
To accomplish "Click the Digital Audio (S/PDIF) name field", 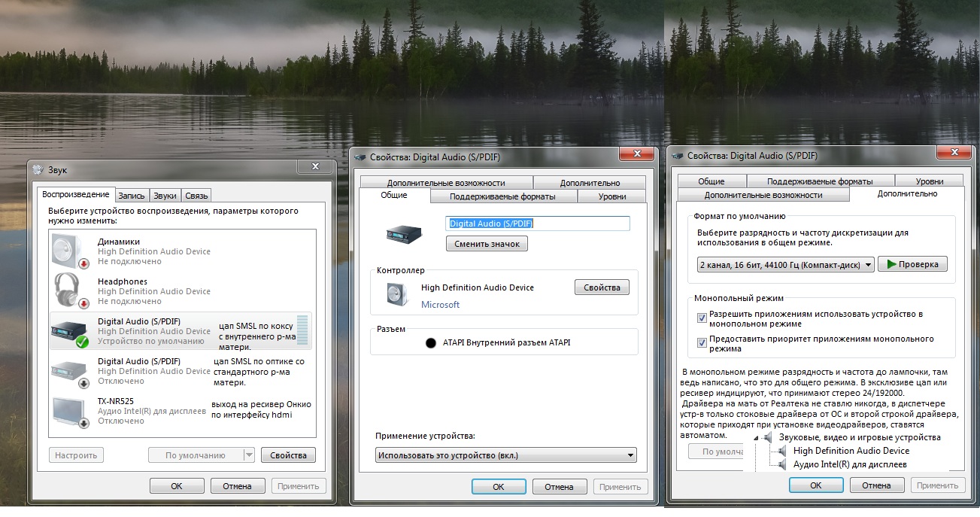I will pos(537,224).
